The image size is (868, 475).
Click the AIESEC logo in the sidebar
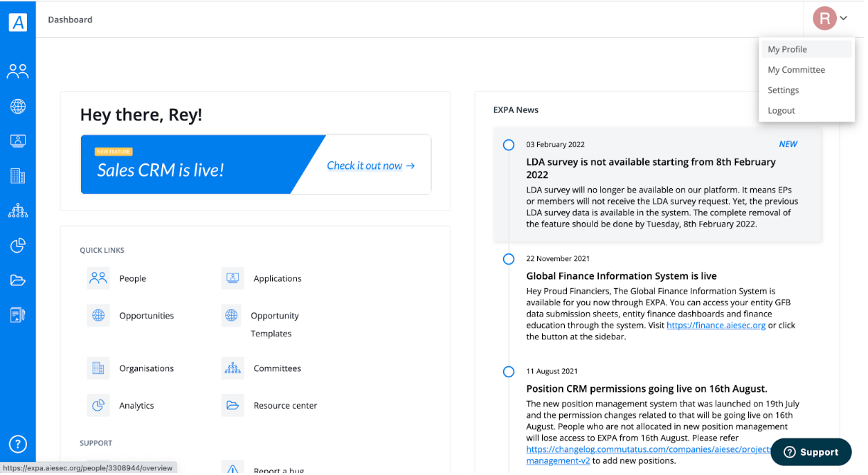[18, 21]
